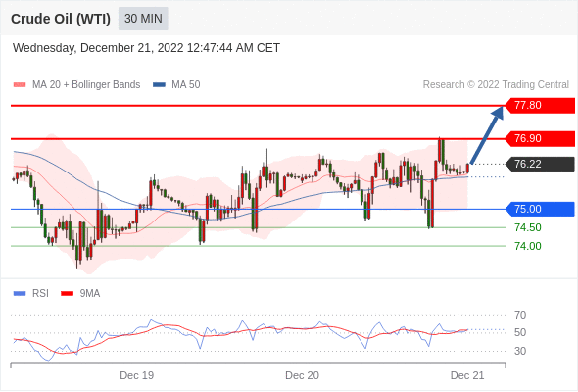Click the RSI legend swatch
The image size is (578, 392).
[x=20, y=294]
